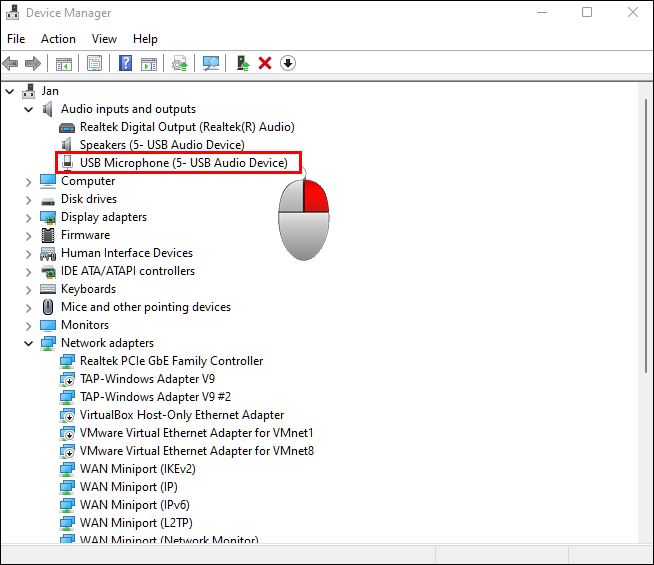
Task: Click the vertical scrollbar thumb
Action: coord(646,236)
